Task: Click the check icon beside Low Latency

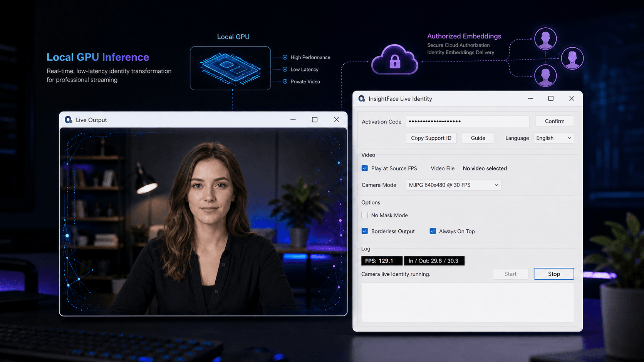Action: [x=285, y=69]
